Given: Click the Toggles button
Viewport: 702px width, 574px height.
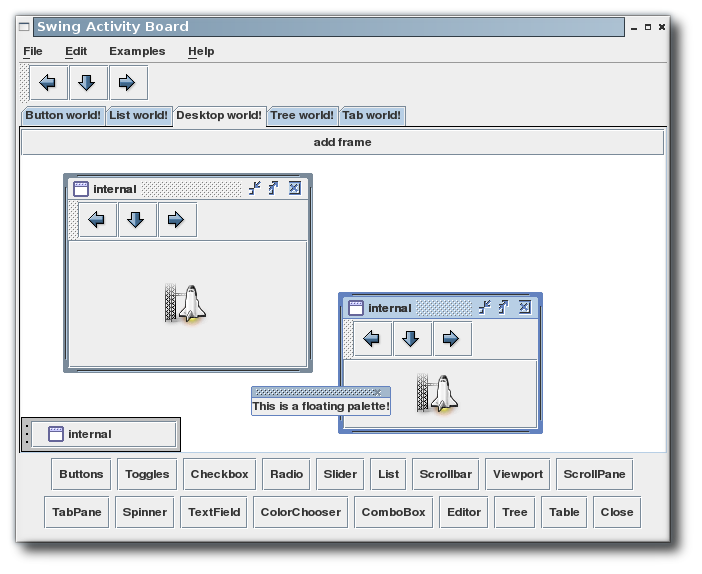Looking at the screenshot, I should (x=147, y=474).
